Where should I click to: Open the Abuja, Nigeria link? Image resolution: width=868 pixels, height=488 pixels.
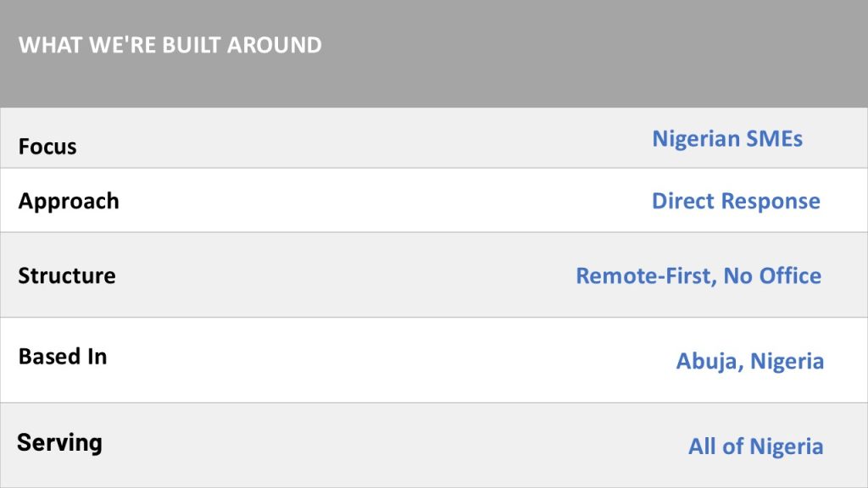750,361
